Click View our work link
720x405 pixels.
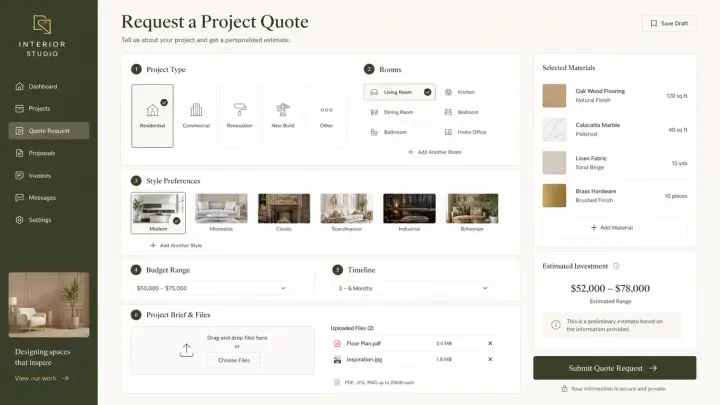tap(42, 378)
